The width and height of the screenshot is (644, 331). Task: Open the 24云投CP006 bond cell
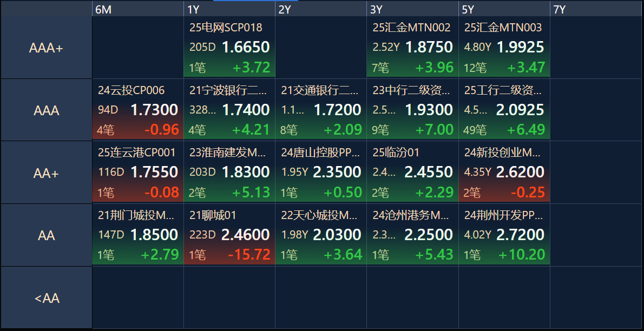tap(138, 110)
